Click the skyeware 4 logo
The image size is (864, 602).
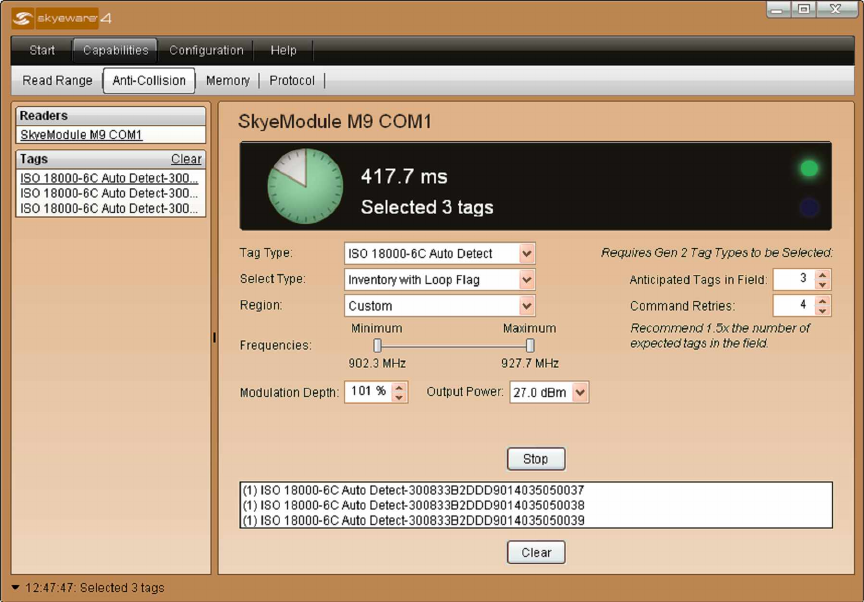pyautogui.click(x=62, y=18)
